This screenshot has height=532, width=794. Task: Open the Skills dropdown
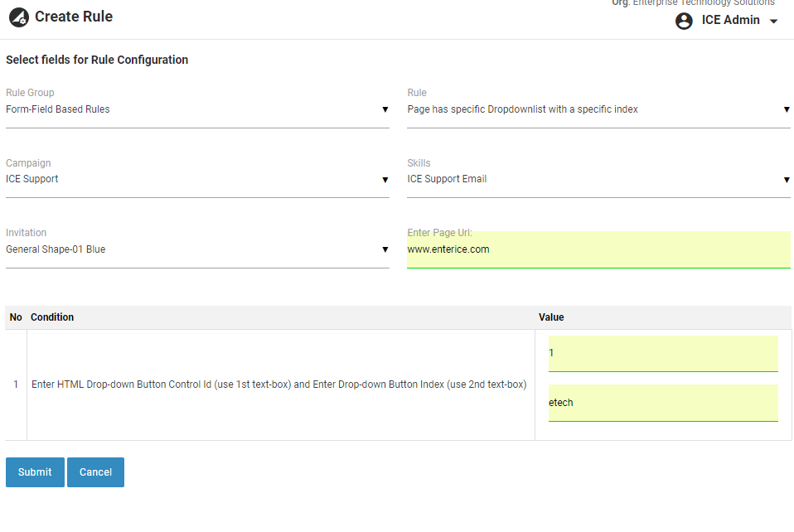pyautogui.click(x=598, y=179)
